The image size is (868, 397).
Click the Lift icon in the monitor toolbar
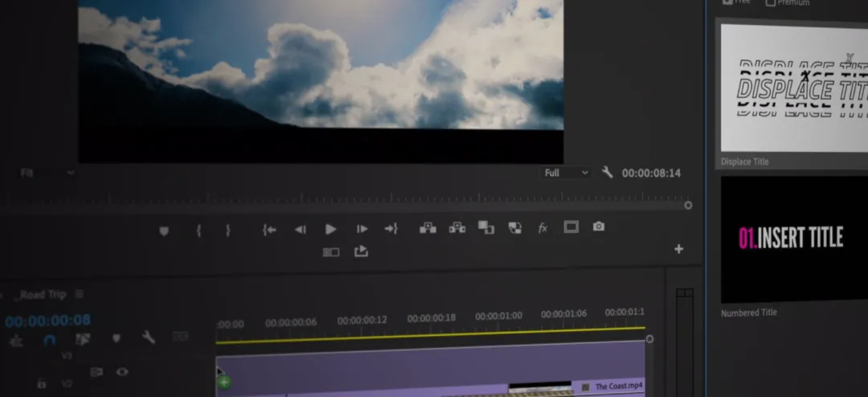[428, 227]
